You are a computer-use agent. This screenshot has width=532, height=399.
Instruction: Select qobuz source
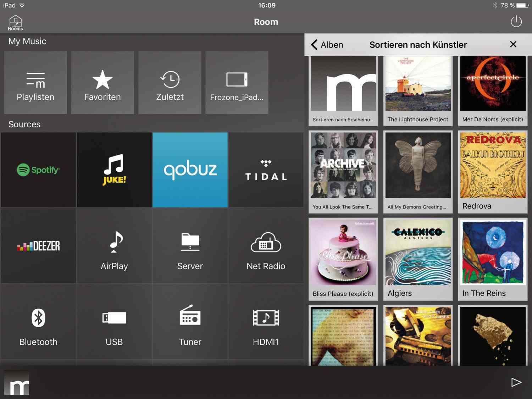click(190, 170)
